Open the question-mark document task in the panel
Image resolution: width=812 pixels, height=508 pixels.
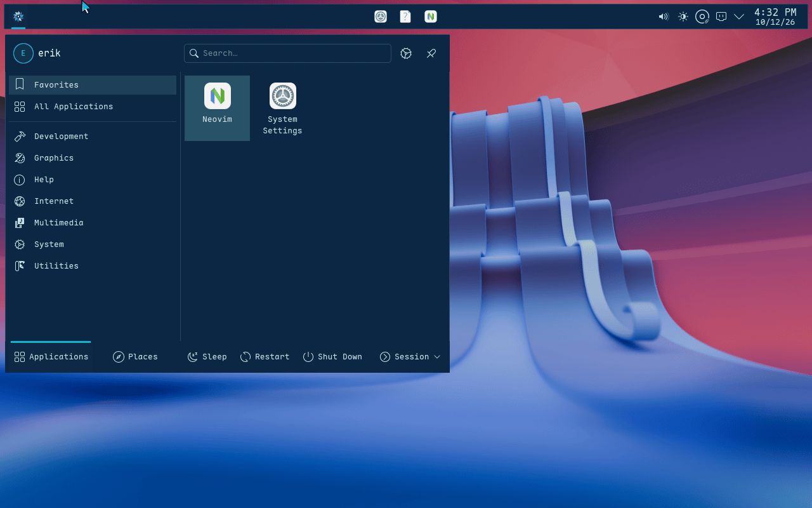pyautogui.click(x=405, y=17)
